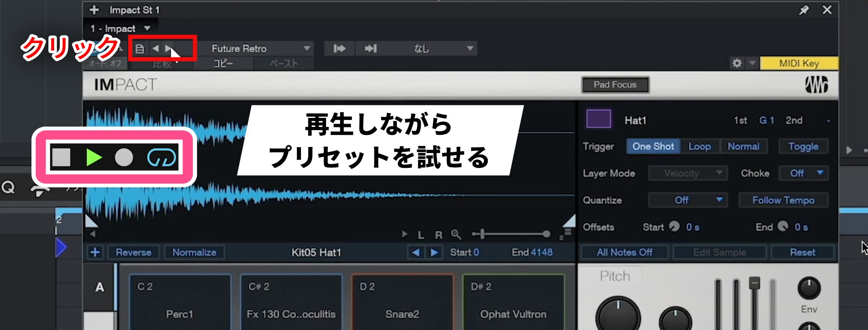868x330 pixels.
Task: Enable the Toggle trigger option
Action: (803, 146)
